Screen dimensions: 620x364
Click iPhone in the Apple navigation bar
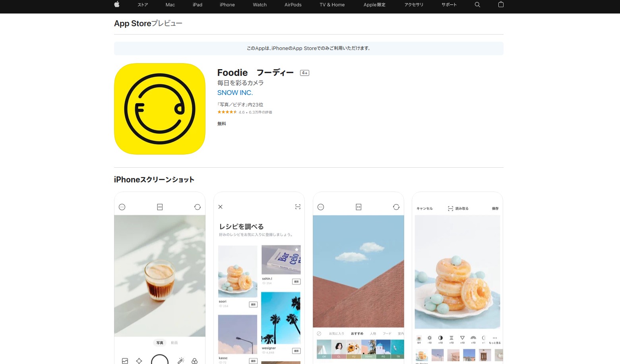[227, 5]
